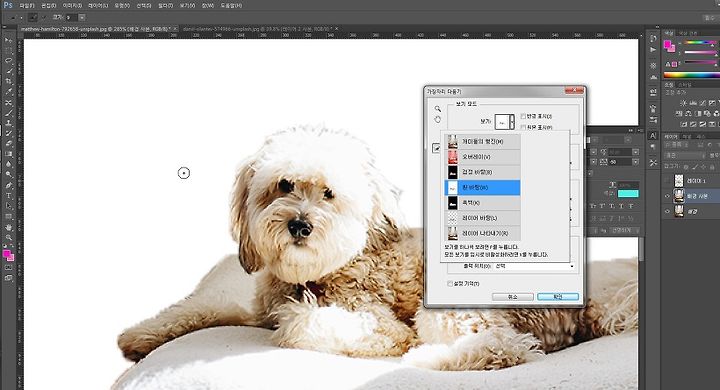Screen dimensions: 720x390
Task: Click the 확인 button in dialog
Action: [x=558, y=297]
